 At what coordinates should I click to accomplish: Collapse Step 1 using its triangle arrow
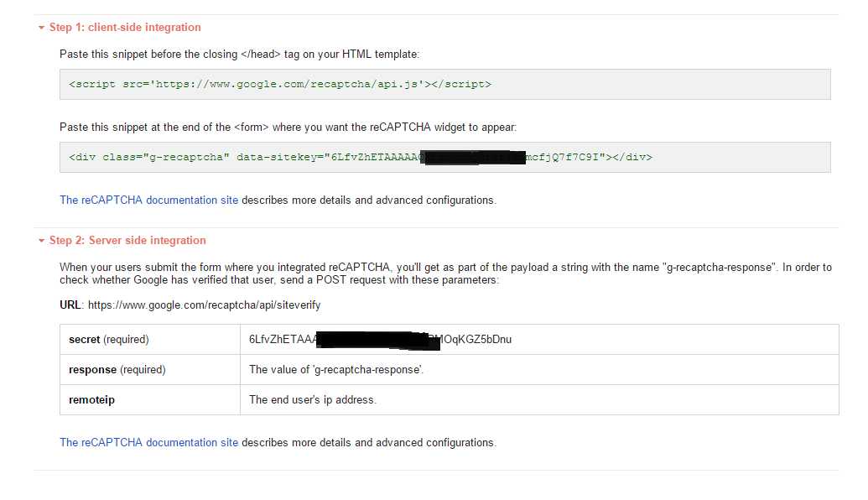(40, 28)
